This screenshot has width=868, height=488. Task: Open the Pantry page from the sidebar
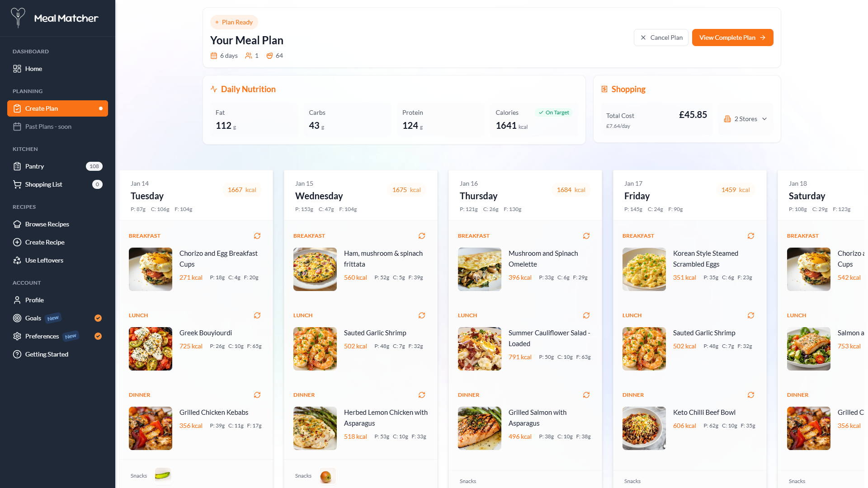tap(34, 166)
